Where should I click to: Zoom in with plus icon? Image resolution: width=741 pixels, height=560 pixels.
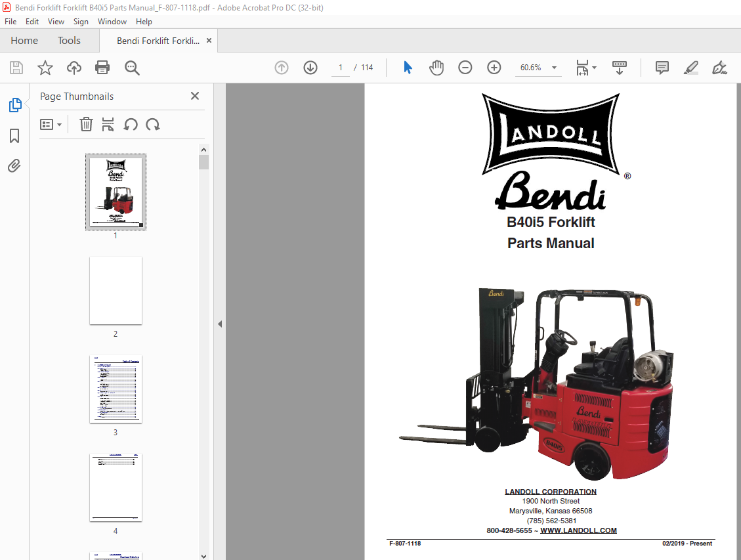pyautogui.click(x=494, y=68)
